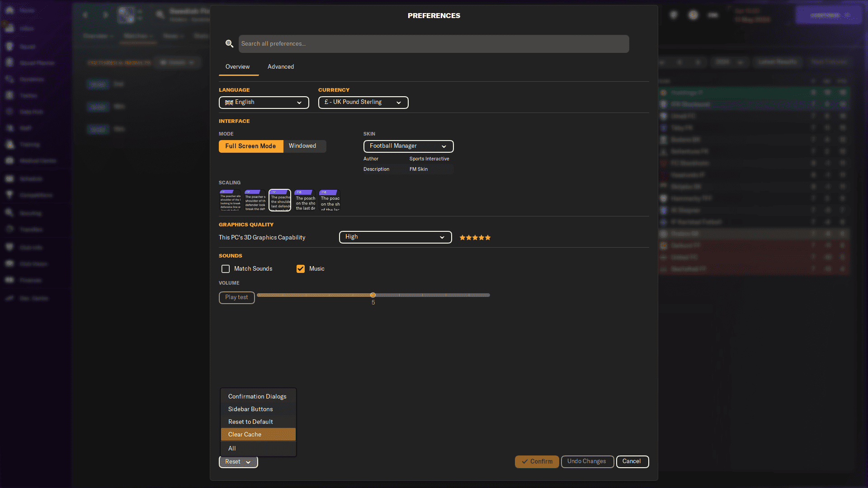Viewport: 868px width, 488px height.
Task: Choose the smallest text scaling thumbnail
Action: (x=230, y=200)
